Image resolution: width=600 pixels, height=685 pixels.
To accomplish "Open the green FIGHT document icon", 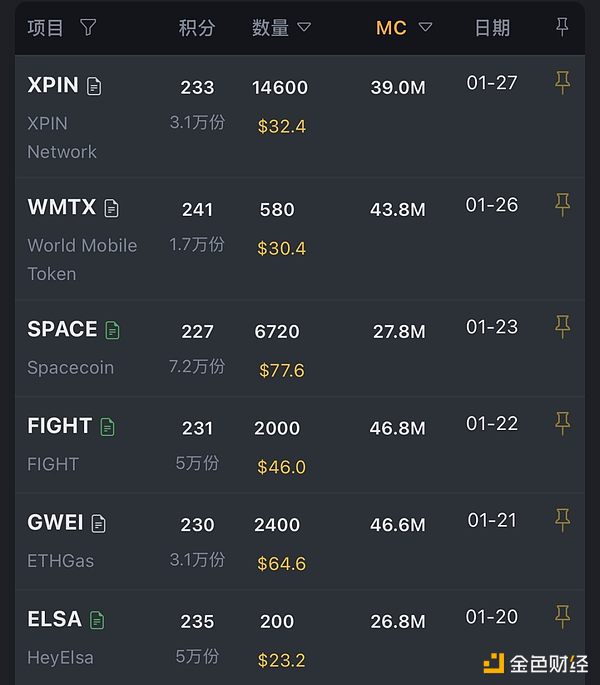I will (108, 427).
